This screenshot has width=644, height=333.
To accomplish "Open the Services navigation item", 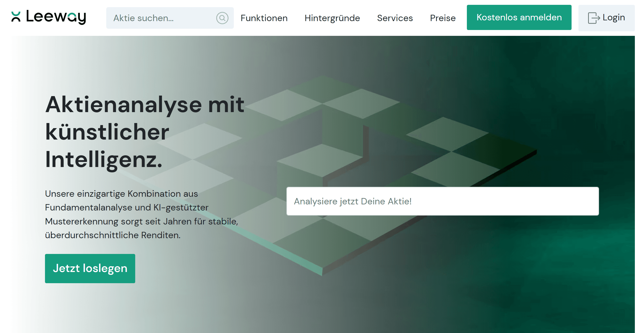I will click(395, 18).
